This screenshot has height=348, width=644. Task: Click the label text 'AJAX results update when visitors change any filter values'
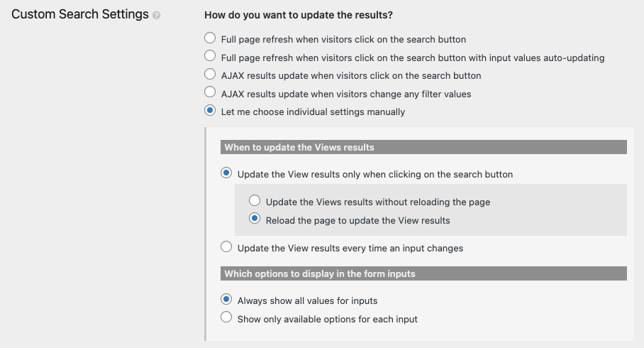tap(346, 94)
